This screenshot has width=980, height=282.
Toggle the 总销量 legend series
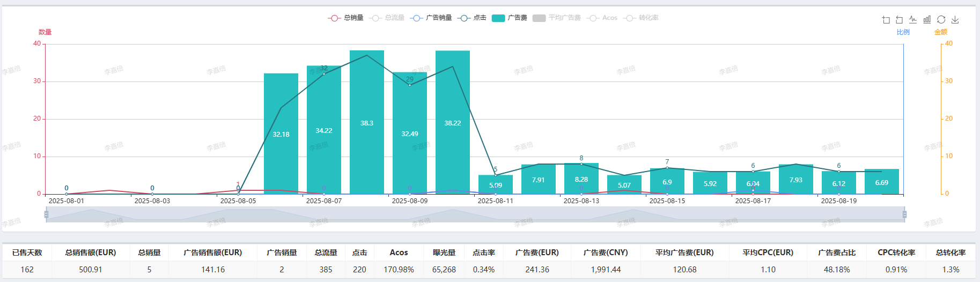coord(345,18)
